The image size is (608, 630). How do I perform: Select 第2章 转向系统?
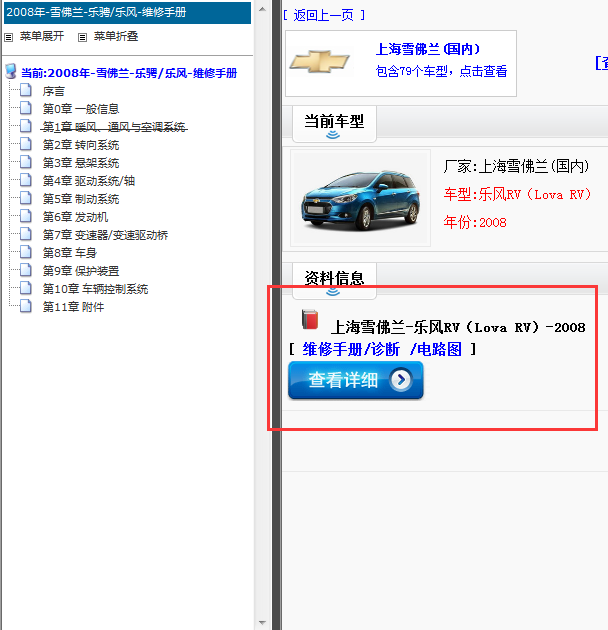[x=81, y=145]
